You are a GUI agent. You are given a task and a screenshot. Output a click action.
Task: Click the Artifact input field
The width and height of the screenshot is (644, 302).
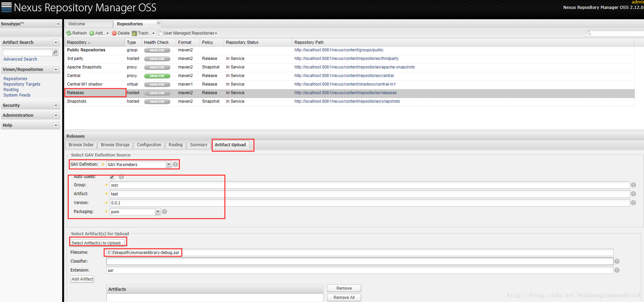370,194
